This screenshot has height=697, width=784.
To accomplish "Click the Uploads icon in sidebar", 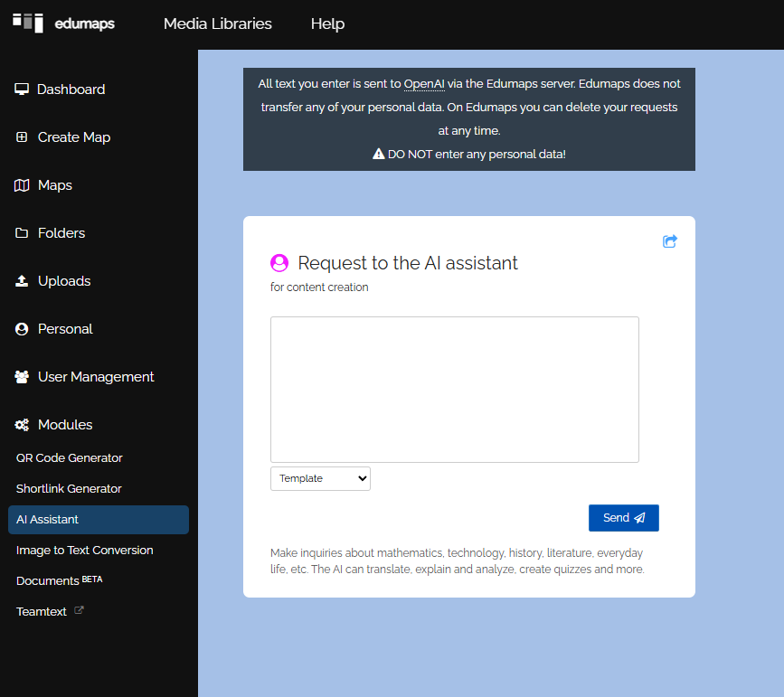I will coord(23,281).
